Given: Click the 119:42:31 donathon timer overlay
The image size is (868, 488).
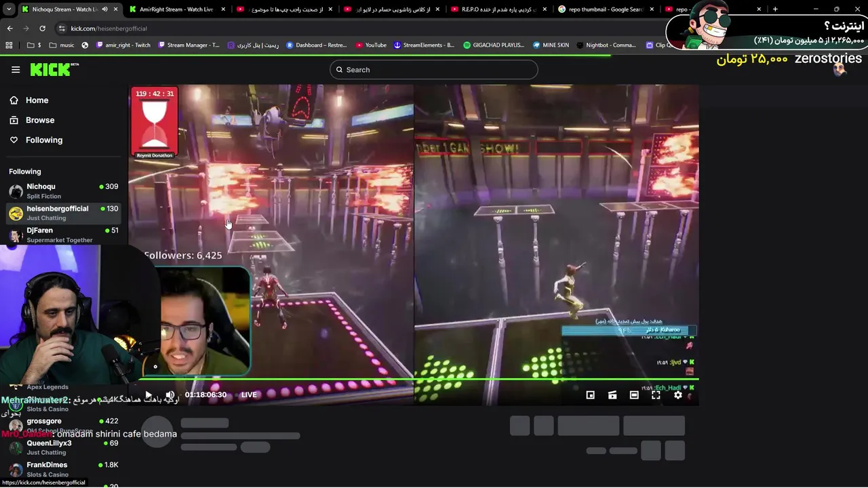Looking at the screenshot, I should click(155, 122).
